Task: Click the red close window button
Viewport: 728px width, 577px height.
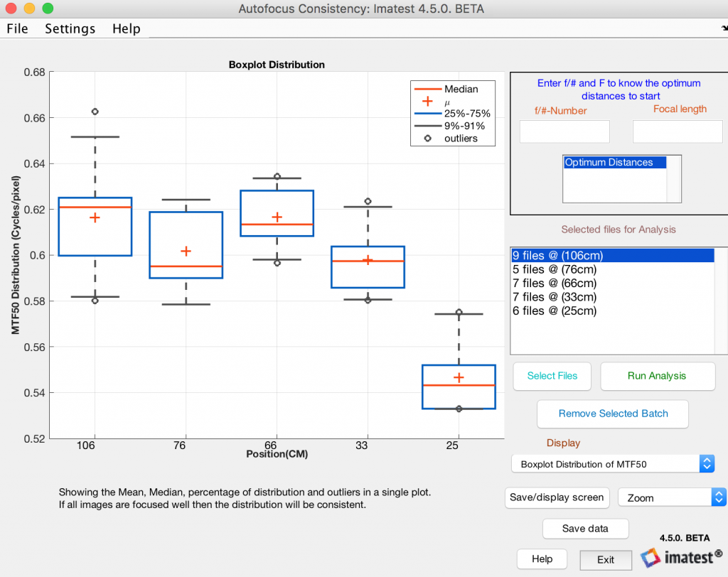Action: (11, 9)
